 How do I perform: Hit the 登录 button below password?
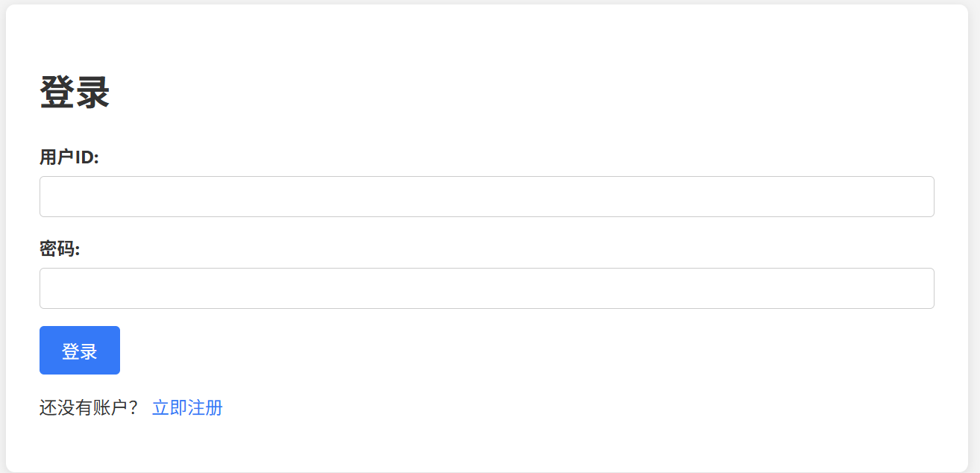(x=80, y=351)
